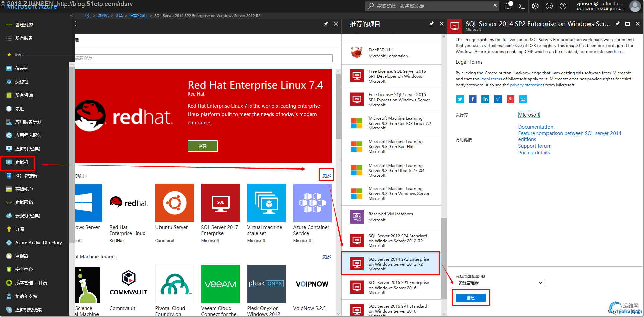The height and width of the screenshot is (317, 644).
Task: Open the Support forum link
Action: pyautogui.click(x=534, y=146)
